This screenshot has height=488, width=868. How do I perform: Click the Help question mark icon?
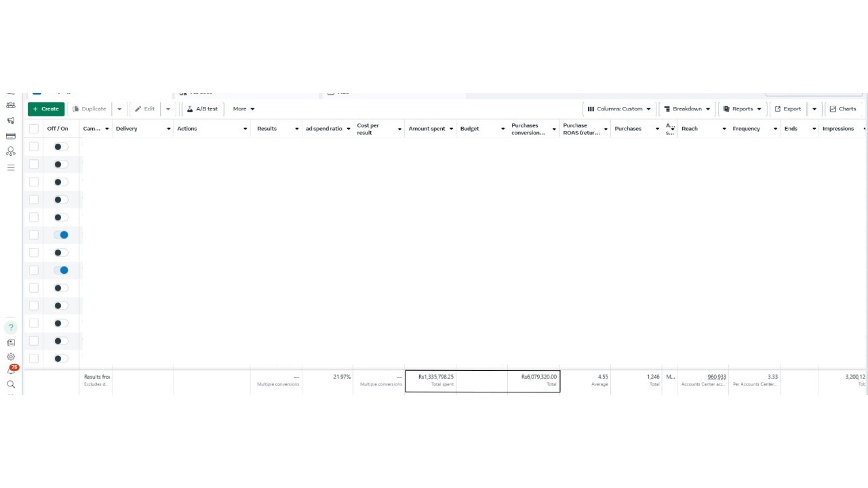11,327
